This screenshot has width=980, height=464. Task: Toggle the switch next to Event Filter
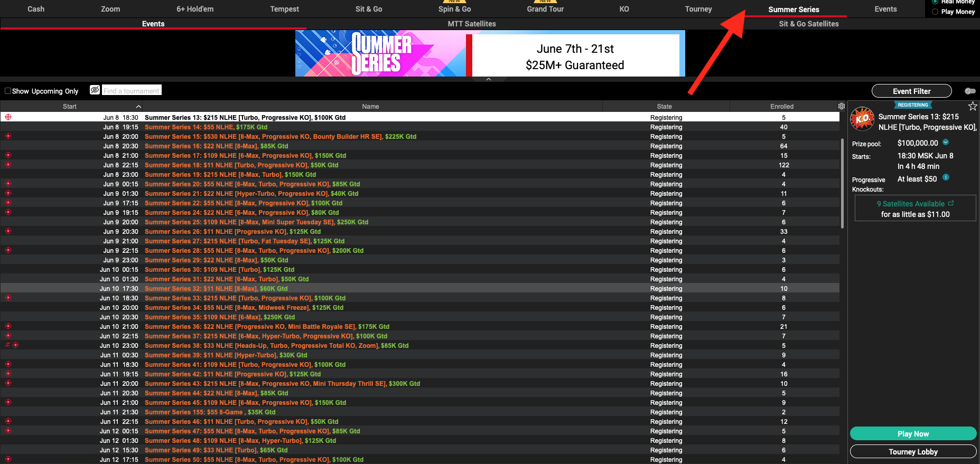click(x=970, y=91)
